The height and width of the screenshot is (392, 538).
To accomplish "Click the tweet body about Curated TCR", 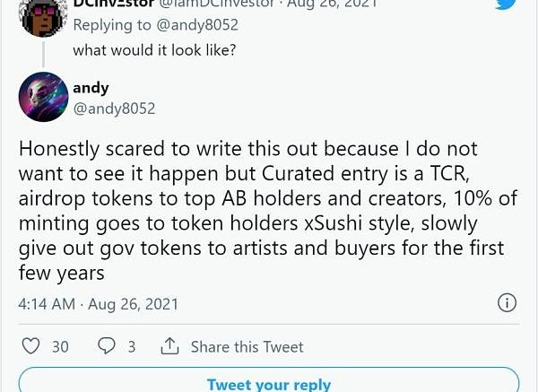I will (260, 208).
